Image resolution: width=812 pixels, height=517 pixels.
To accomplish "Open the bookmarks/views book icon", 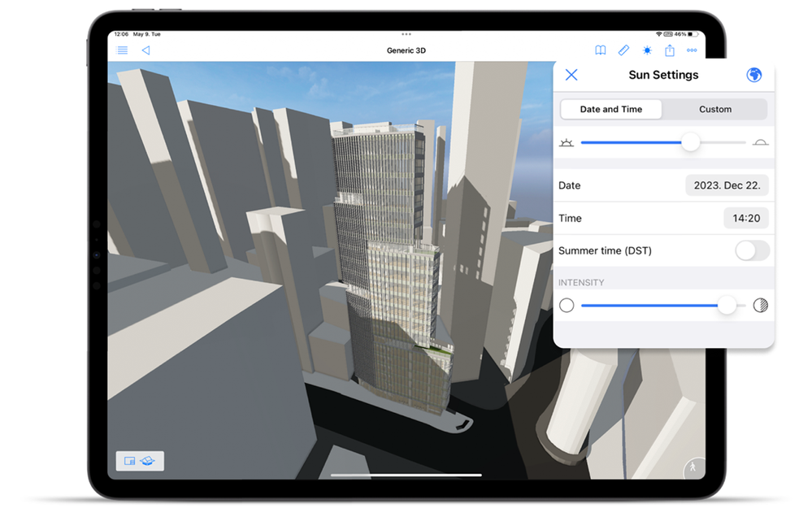I will 600,50.
